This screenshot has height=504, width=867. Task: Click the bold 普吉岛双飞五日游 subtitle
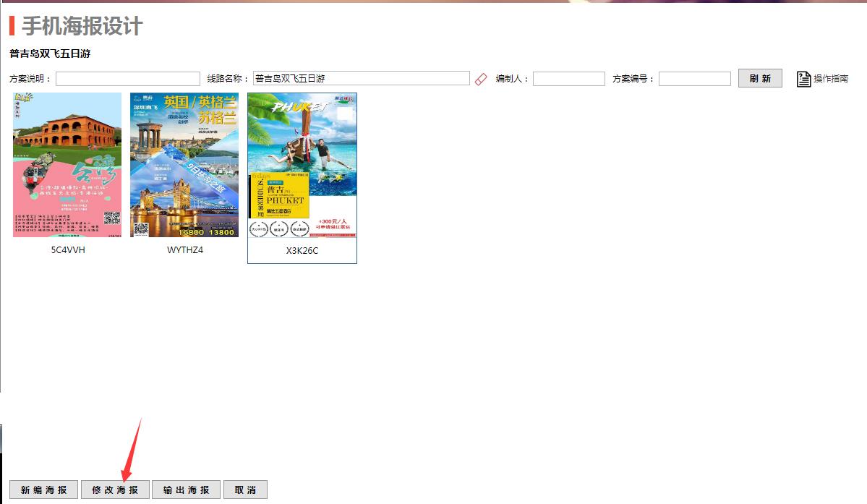[x=50, y=54]
